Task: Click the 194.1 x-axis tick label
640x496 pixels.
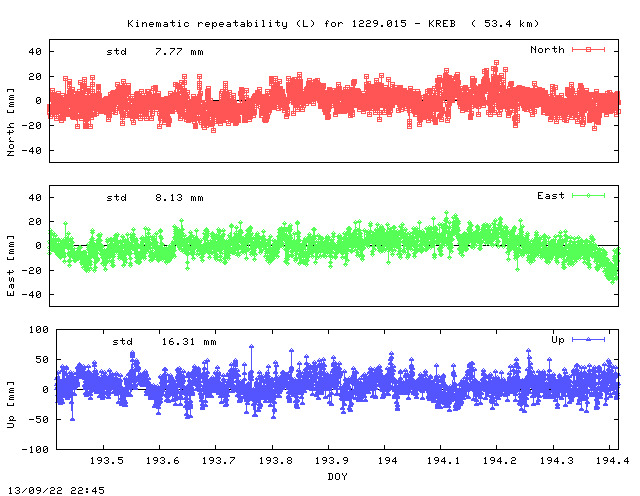Action: coord(443,461)
